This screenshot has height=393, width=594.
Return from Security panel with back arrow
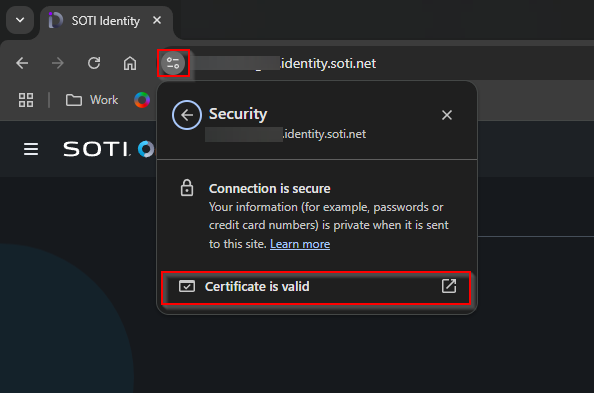pyautogui.click(x=186, y=115)
